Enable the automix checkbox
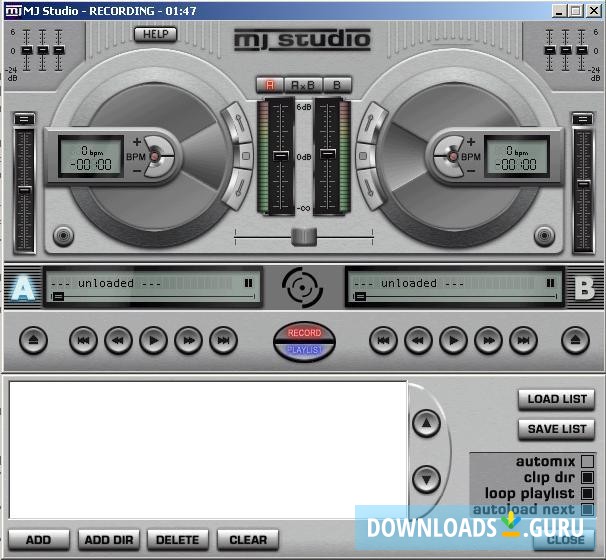The width and height of the screenshot is (606, 560). point(587,461)
